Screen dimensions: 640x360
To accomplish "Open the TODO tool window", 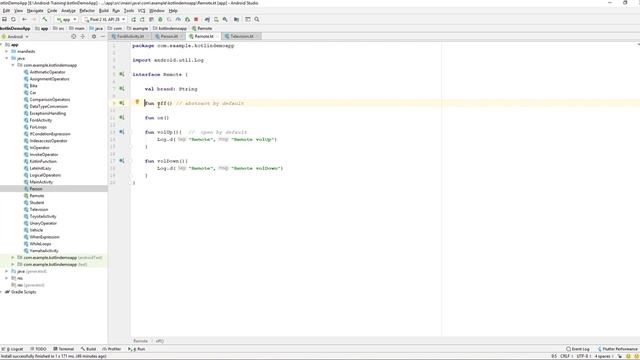I will 38,349.
